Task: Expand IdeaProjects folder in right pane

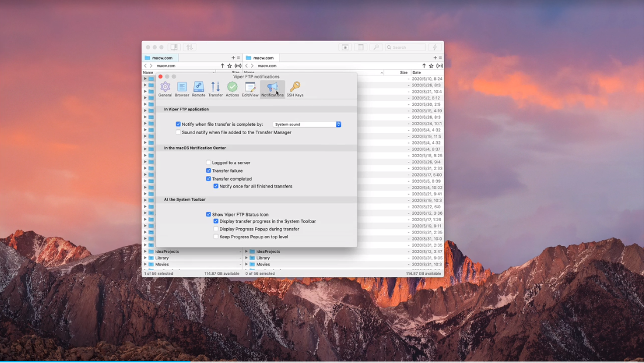Action: (x=246, y=251)
